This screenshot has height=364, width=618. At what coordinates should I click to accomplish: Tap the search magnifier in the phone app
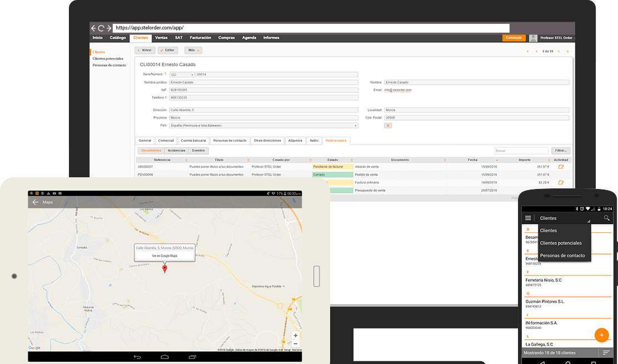click(x=606, y=218)
